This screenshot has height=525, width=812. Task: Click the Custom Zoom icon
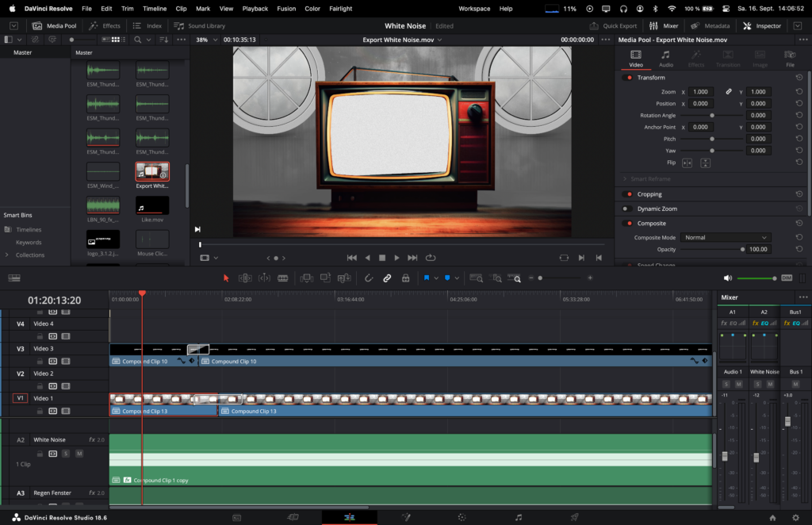(x=514, y=278)
